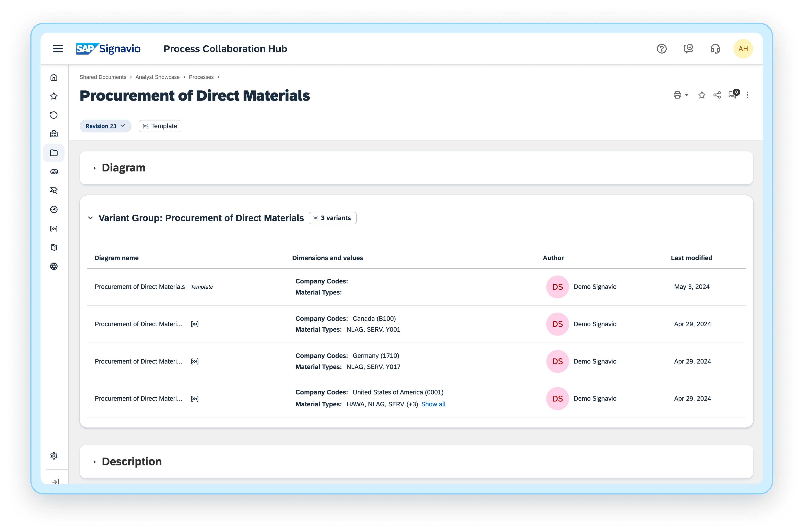Select the Favorites star in the sidebar
Viewport: 803px width, 532px height.
click(54, 96)
